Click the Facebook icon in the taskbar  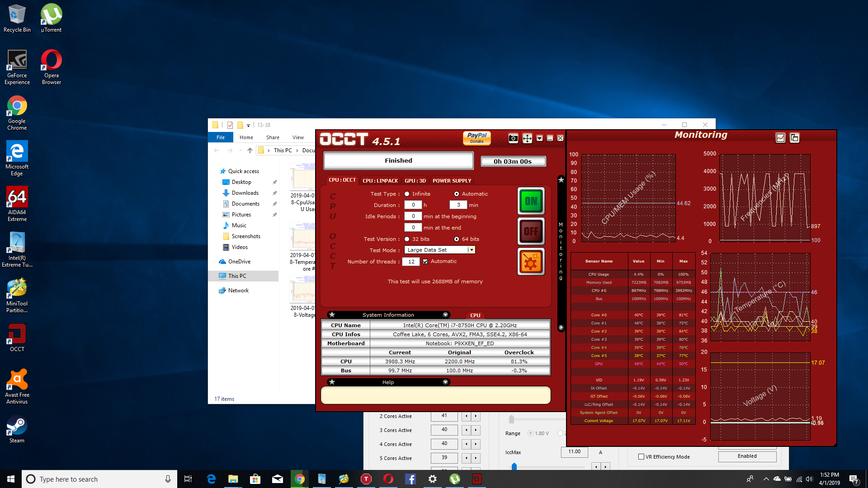pos(410,479)
